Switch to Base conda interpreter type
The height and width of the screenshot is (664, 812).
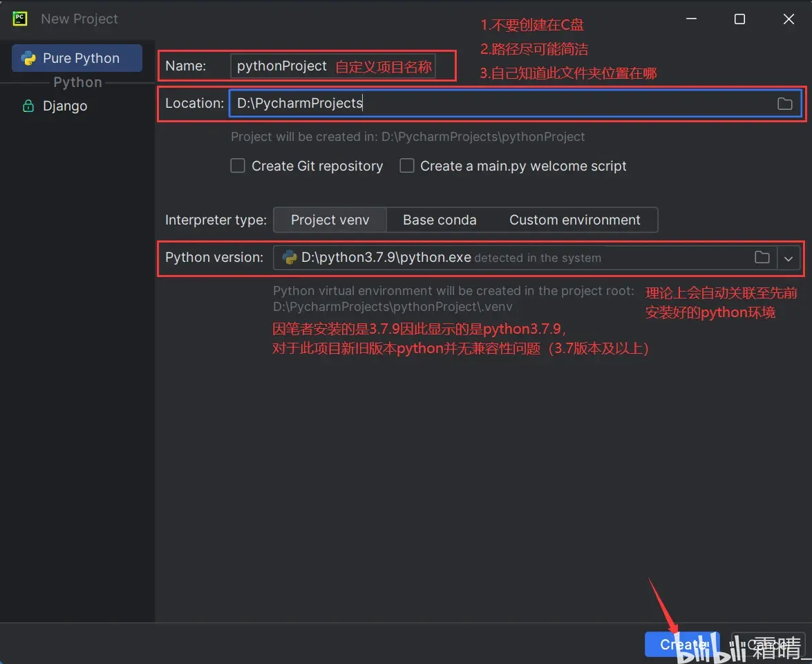[x=440, y=220]
